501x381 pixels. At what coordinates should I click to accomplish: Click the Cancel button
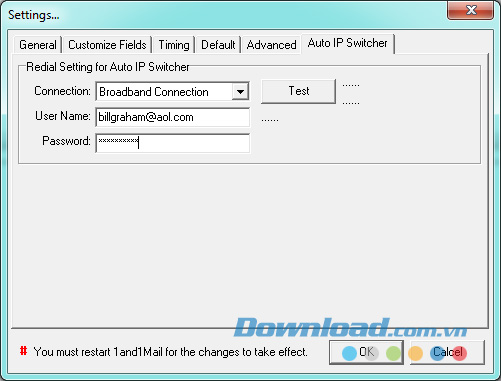click(x=447, y=352)
